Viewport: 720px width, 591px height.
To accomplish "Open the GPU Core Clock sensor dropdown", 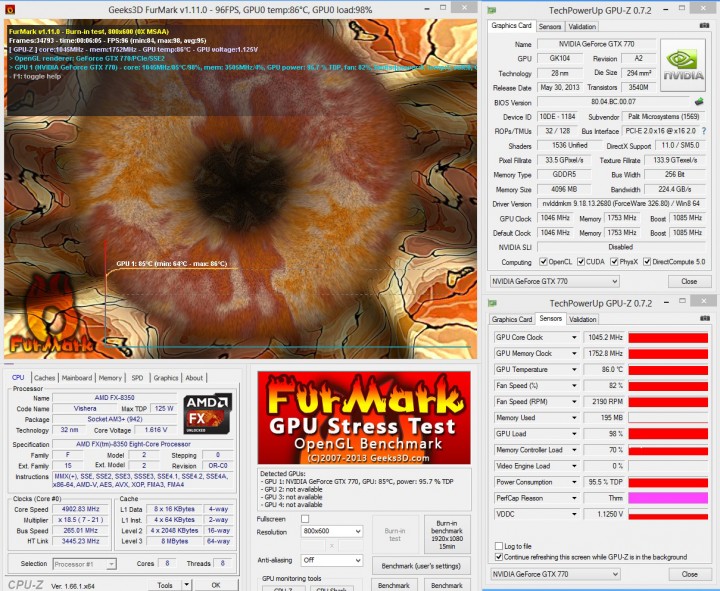I will 574,338.
